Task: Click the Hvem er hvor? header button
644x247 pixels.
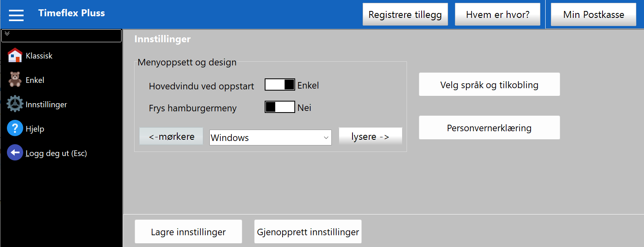Action: 497,15
